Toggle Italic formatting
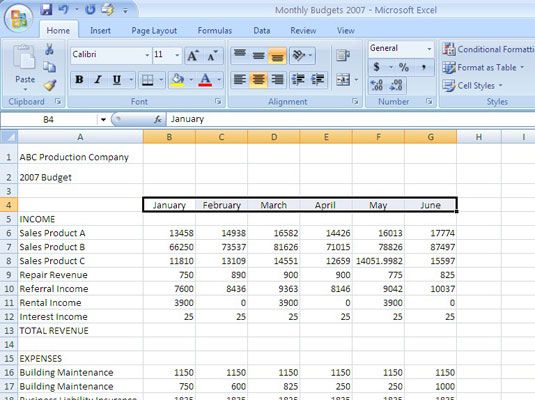535x400 pixels. tap(98, 80)
